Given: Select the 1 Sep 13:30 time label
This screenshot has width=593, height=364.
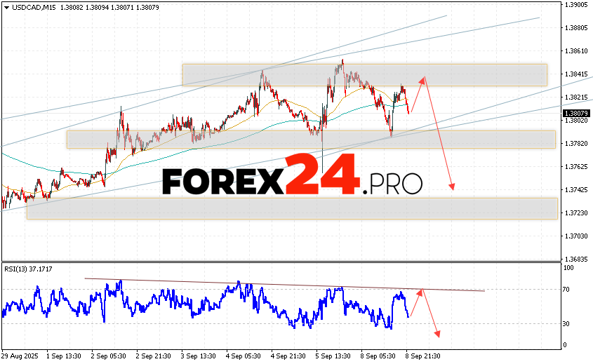Looking at the screenshot, I should point(64,356).
